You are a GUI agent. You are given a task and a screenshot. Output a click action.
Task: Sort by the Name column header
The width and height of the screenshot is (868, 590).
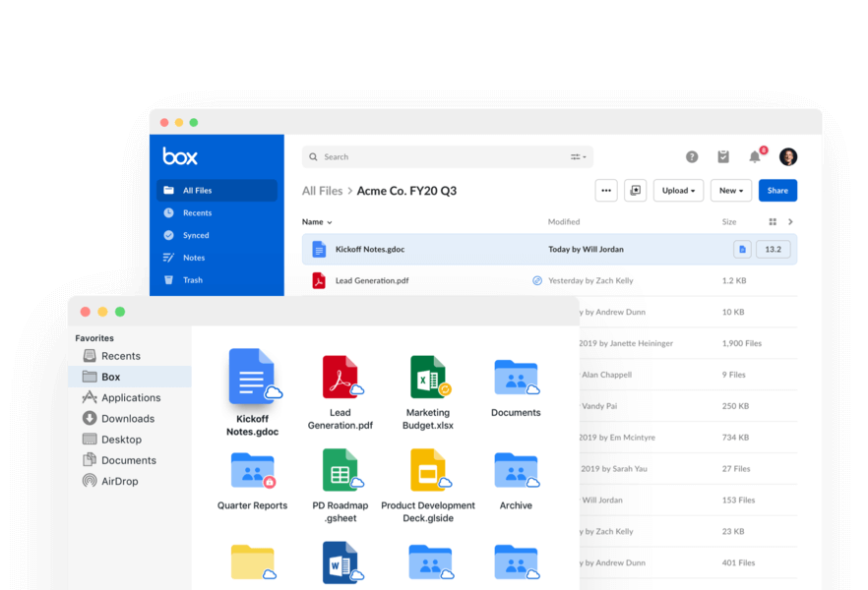[317, 222]
